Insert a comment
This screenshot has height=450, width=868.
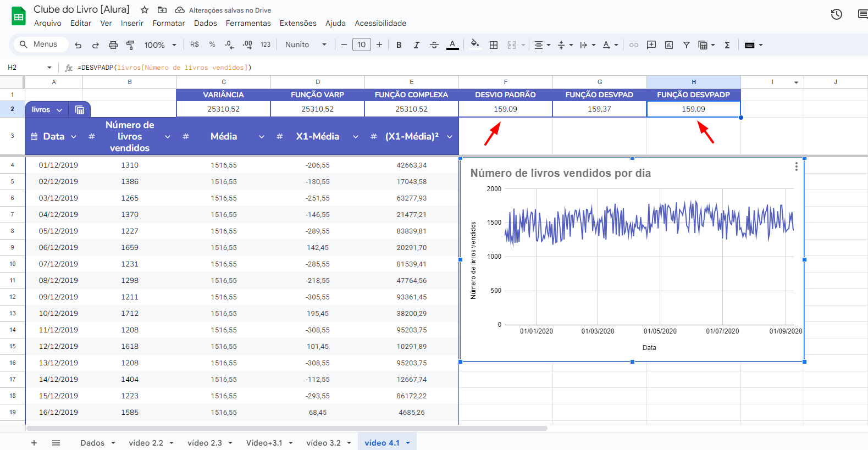tap(651, 45)
